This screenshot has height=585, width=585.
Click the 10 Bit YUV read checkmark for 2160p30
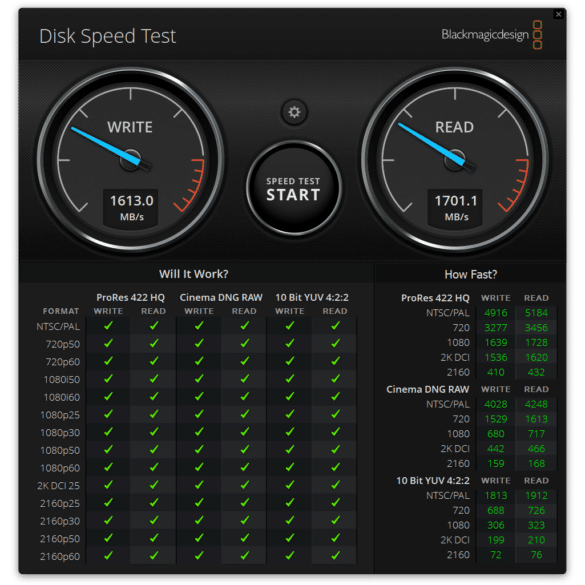click(335, 520)
